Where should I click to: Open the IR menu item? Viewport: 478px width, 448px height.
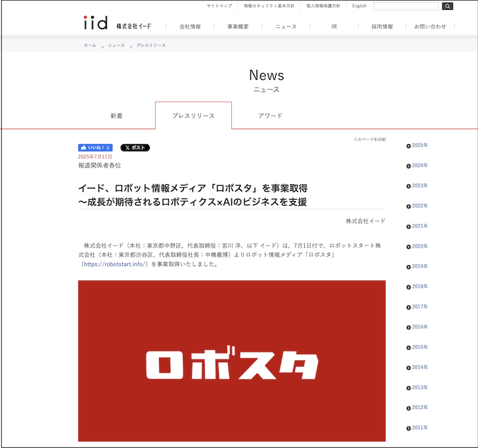click(x=334, y=27)
